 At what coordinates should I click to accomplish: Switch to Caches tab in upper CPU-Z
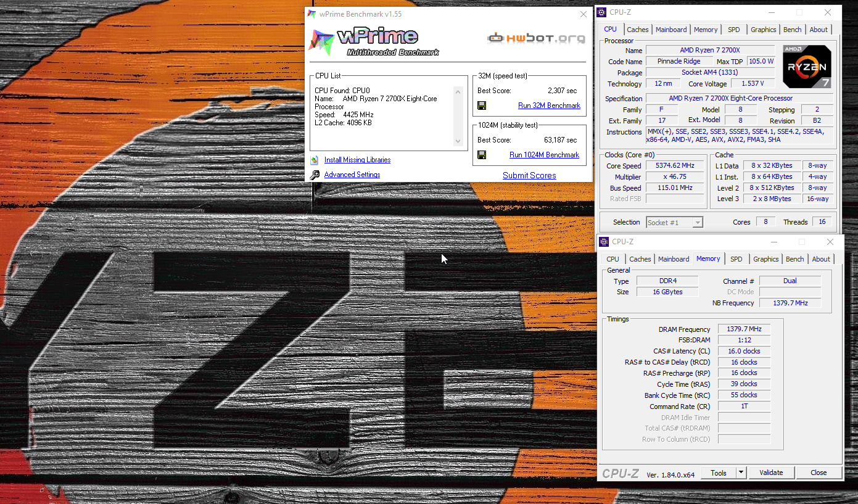coord(637,30)
